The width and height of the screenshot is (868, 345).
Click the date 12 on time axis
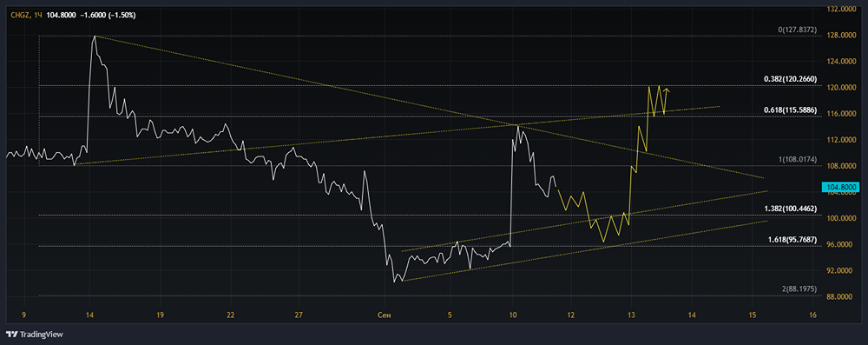coord(571,315)
